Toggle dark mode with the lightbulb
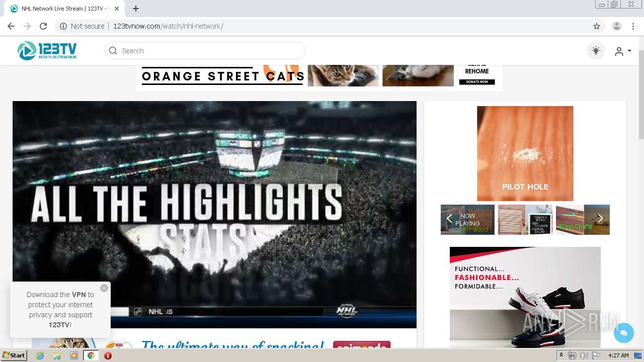644x362 pixels. click(596, 51)
